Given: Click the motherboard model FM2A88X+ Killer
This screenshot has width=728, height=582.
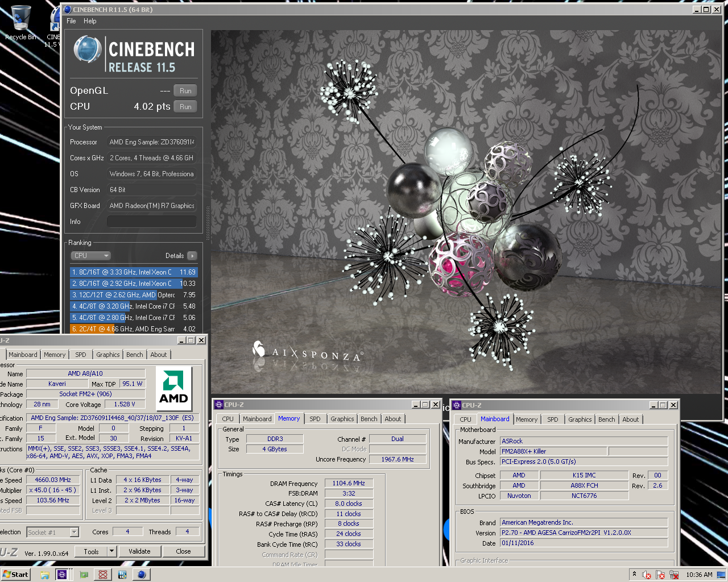Looking at the screenshot, I should click(553, 451).
